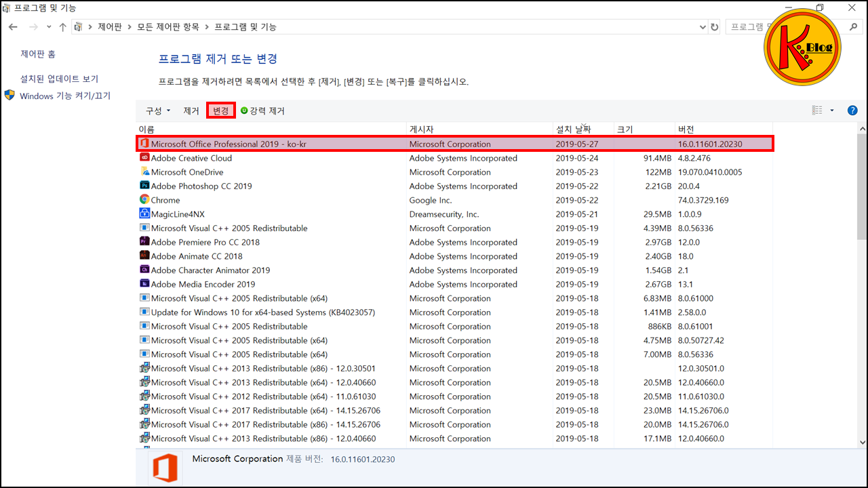Click the Update for Windows 10 KB4023057 icon
The height and width of the screenshot is (488, 868).
(144, 312)
